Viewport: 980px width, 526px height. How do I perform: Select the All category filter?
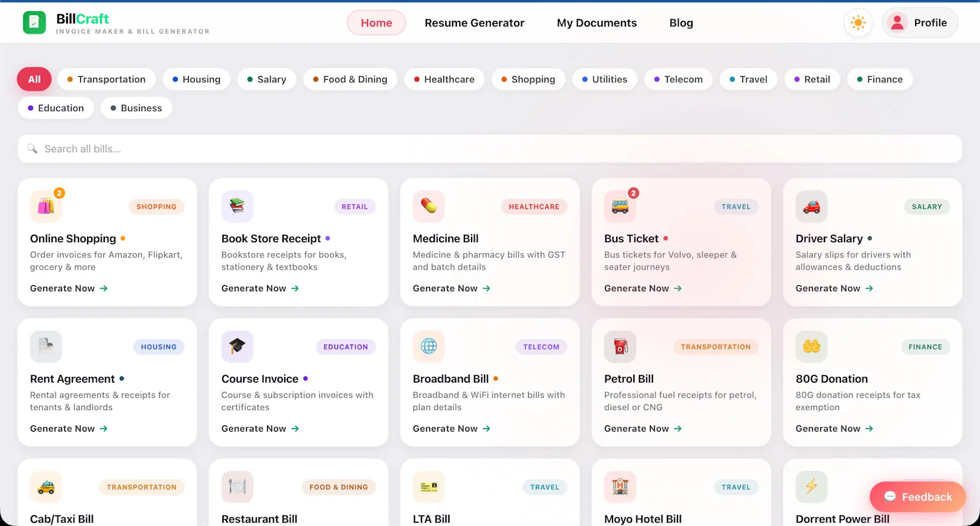tap(34, 79)
